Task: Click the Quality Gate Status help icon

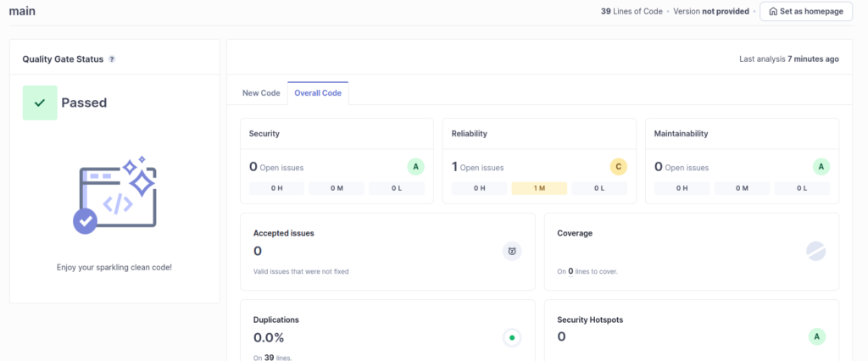Action: (x=112, y=59)
